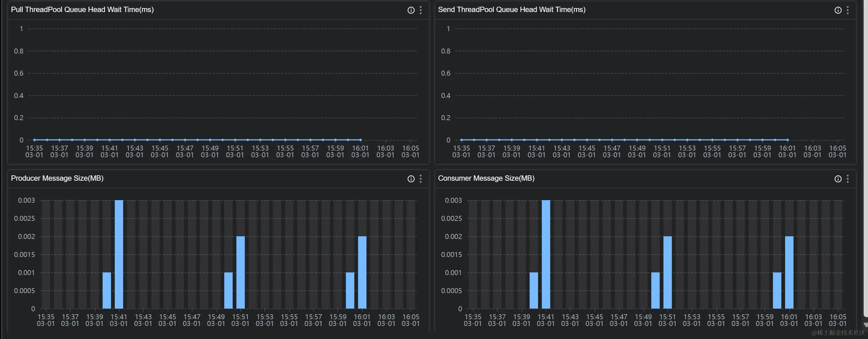Click short 0.001 bar before 15:41 in Producer chart
Viewport: 868px width, 339px height.
pyautogui.click(x=107, y=290)
